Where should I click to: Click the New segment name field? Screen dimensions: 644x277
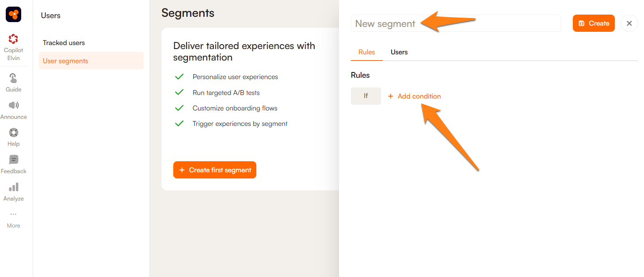pyautogui.click(x=456, y=23)
